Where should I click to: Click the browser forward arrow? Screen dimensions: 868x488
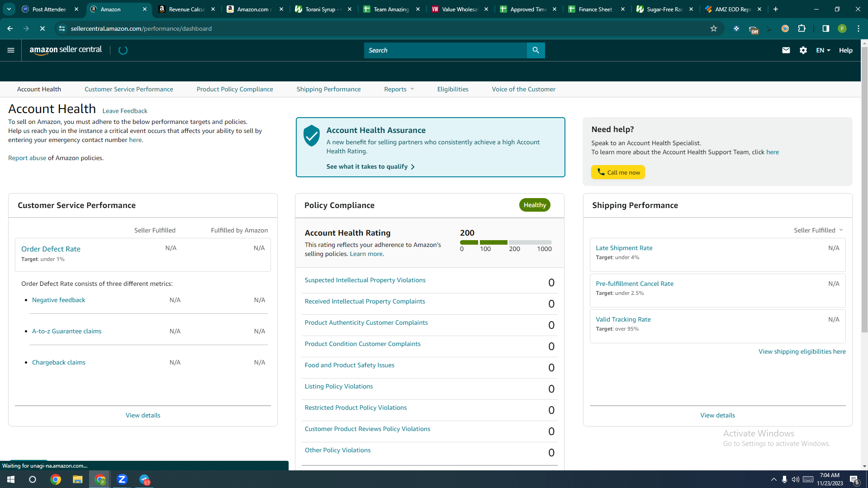point(26,28)
